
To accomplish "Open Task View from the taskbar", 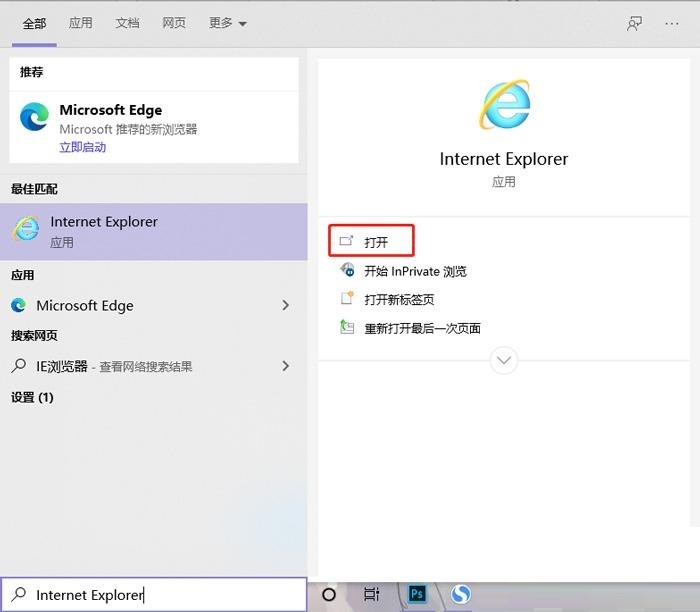I will click(x=371, y=594).
